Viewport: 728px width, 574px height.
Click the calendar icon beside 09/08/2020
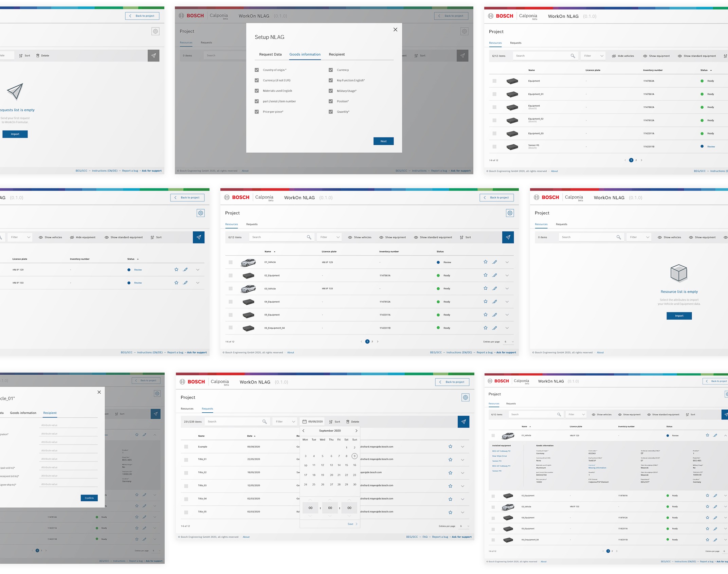304,421
